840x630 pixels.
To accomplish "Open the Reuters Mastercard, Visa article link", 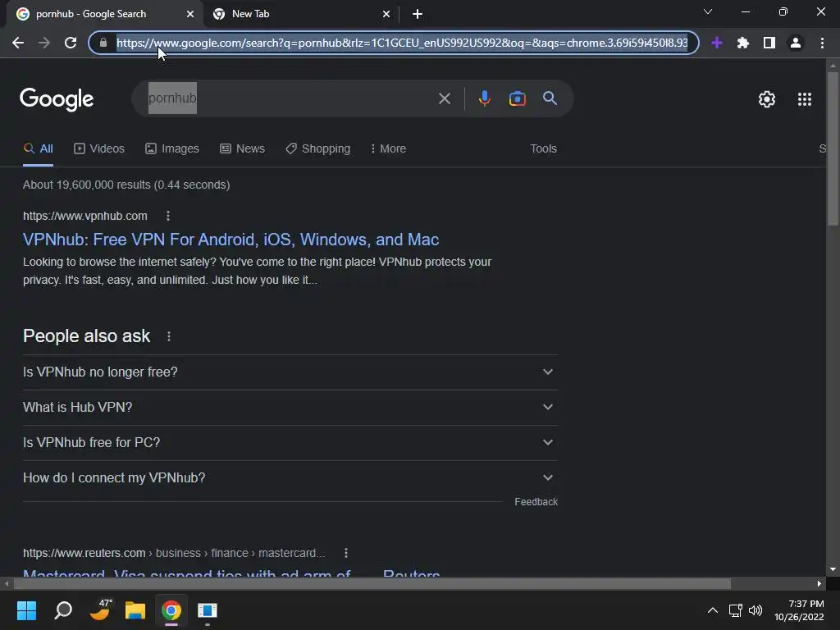I will [231, 572].
